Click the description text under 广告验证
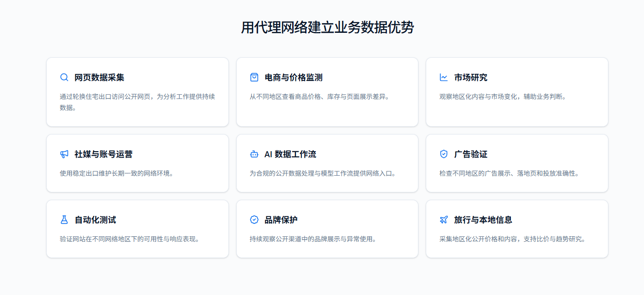 (x=509, y=173)
